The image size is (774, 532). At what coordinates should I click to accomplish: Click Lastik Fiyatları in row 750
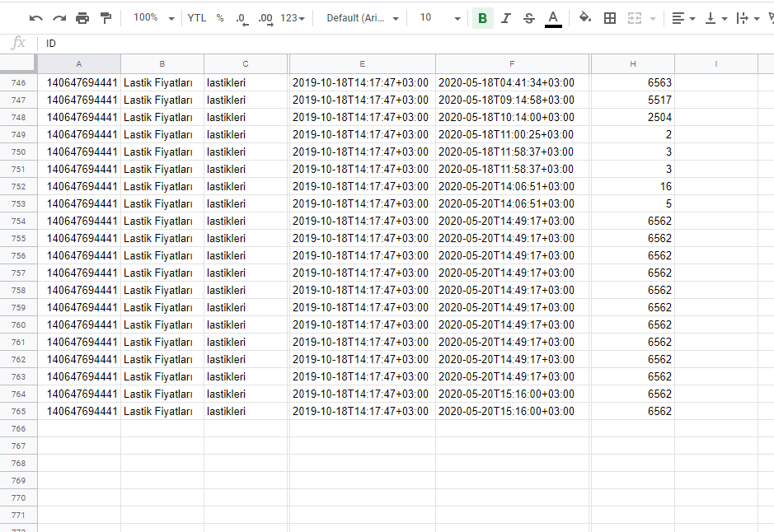tap(162, 152)
